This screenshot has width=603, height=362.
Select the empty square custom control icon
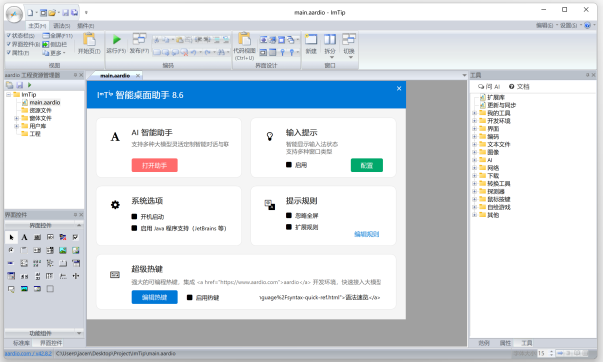(50, 289)
